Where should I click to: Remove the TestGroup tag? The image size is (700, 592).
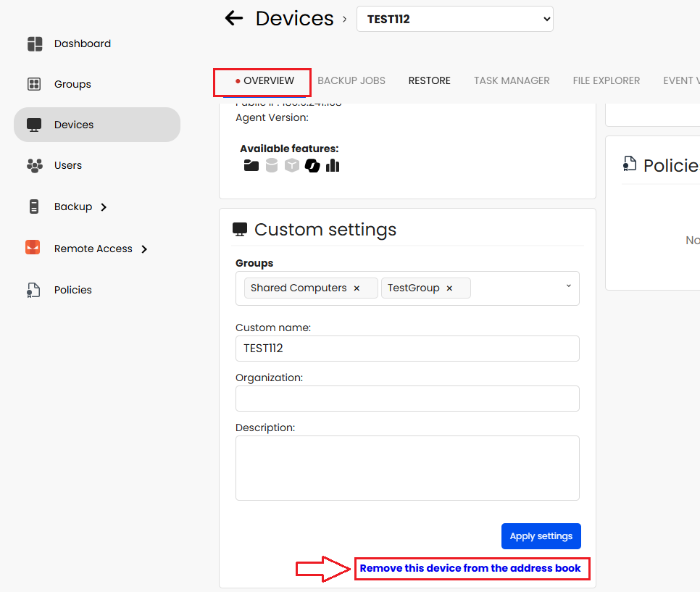coord(449,288)
